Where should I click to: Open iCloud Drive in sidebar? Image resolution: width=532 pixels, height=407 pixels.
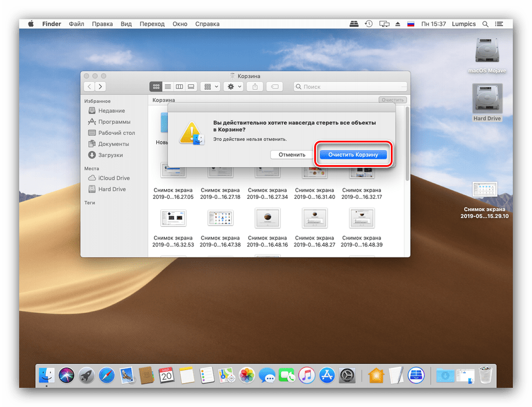coord(114,178)
